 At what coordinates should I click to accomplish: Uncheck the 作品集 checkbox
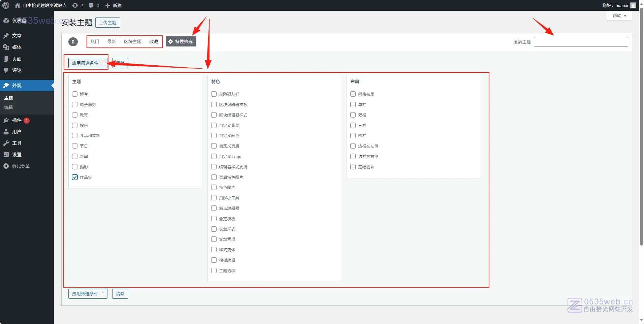point(75,177)
